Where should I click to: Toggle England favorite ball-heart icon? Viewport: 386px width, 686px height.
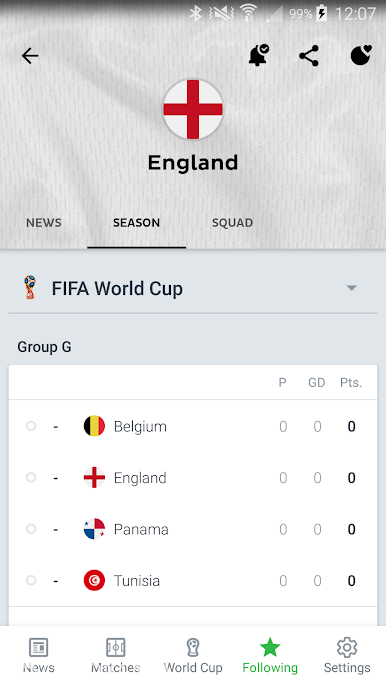pos(361,56)
